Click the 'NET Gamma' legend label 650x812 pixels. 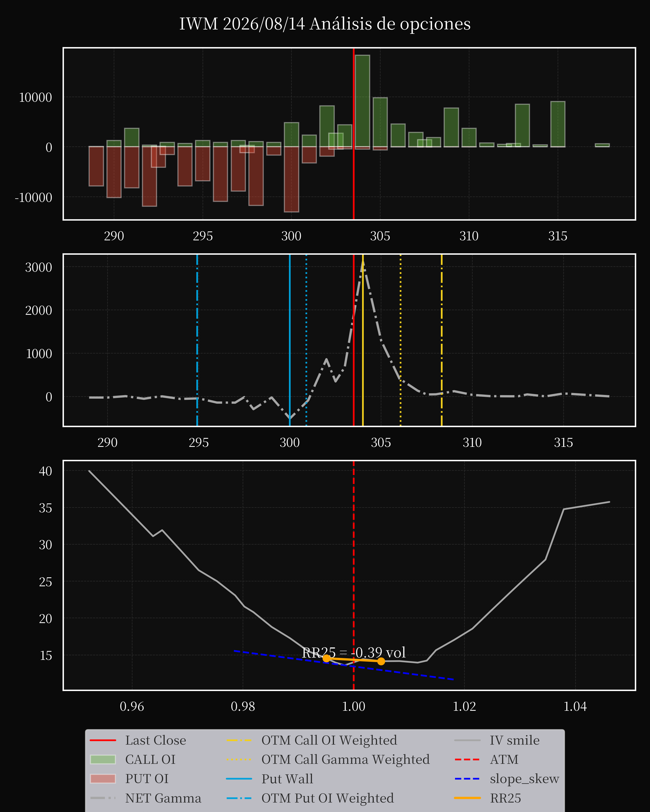163,798
